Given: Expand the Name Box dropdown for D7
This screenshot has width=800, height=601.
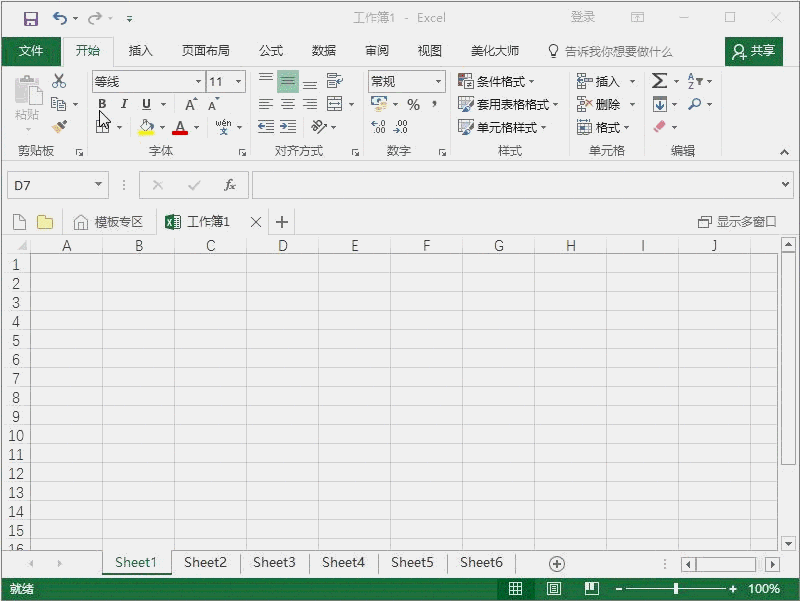Looking at the screenshot, I should pyautogui.click(x=98, y=184).
